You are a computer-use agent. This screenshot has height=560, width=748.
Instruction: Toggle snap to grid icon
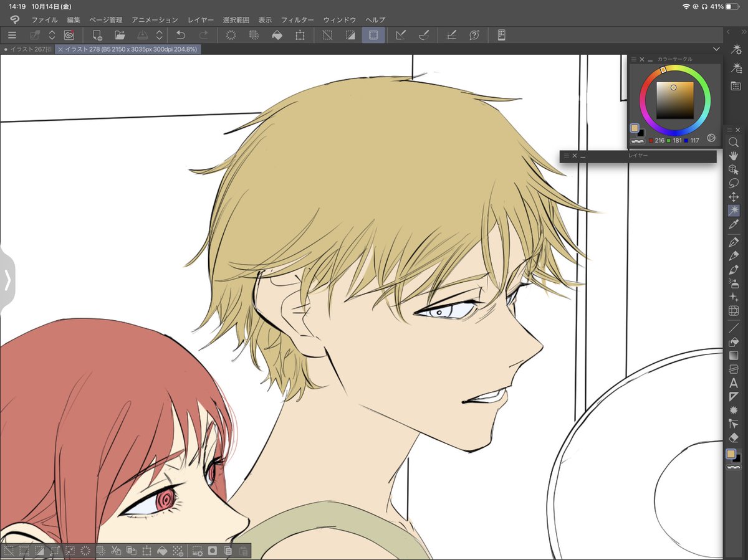click(451, 36)
